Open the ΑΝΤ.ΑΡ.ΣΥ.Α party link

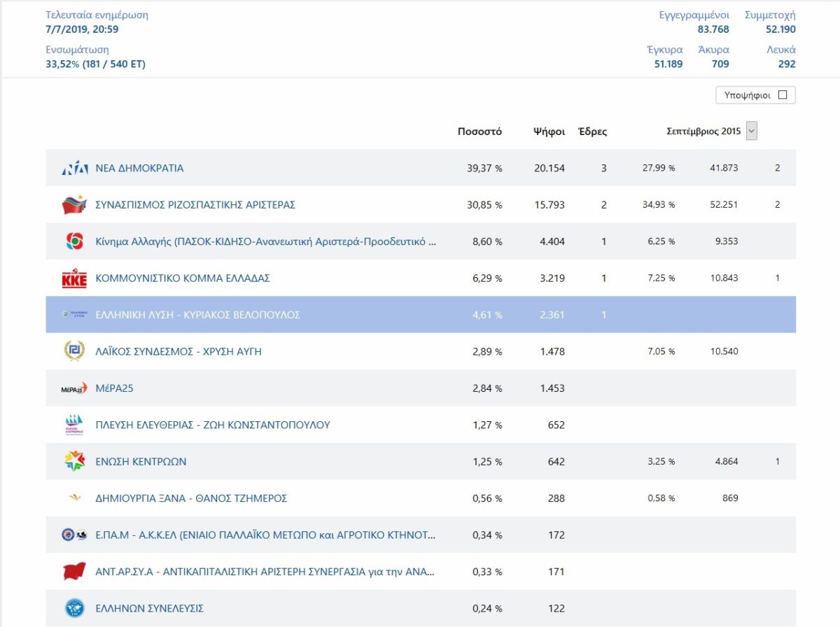(265, 572)
